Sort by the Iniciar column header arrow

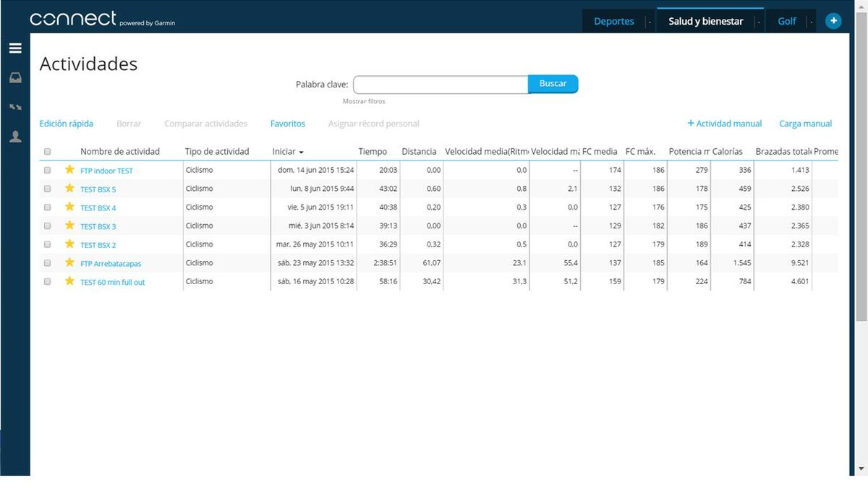[301, 153]
